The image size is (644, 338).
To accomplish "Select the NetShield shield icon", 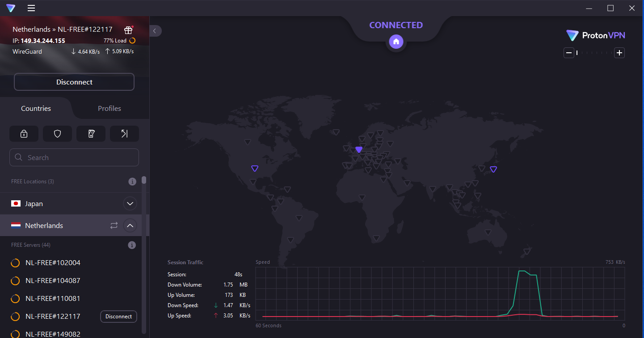I will [x=57, y=133].
